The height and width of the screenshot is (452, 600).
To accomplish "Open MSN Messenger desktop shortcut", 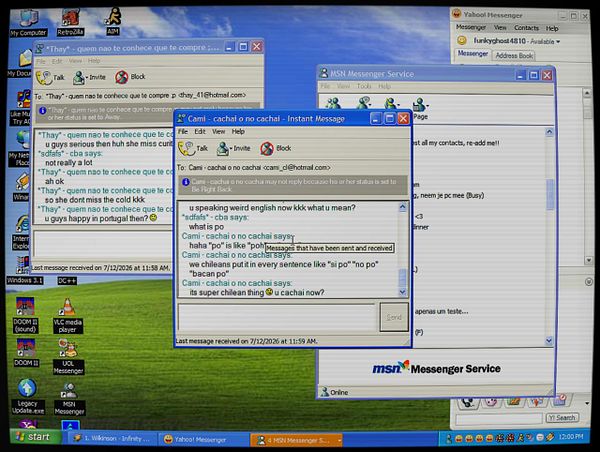I will (69, 399).
